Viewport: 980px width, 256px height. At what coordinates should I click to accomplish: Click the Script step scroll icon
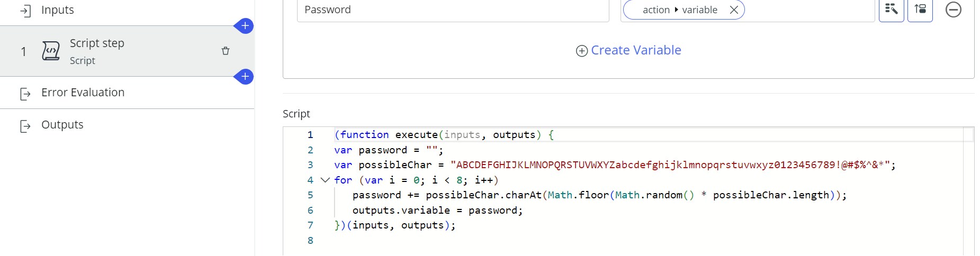(51, 51)
